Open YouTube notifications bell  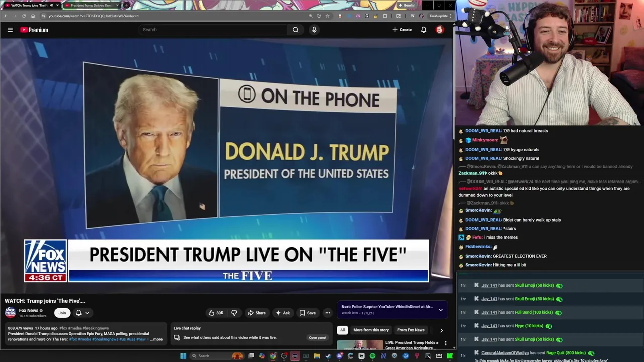click(424, 30)
